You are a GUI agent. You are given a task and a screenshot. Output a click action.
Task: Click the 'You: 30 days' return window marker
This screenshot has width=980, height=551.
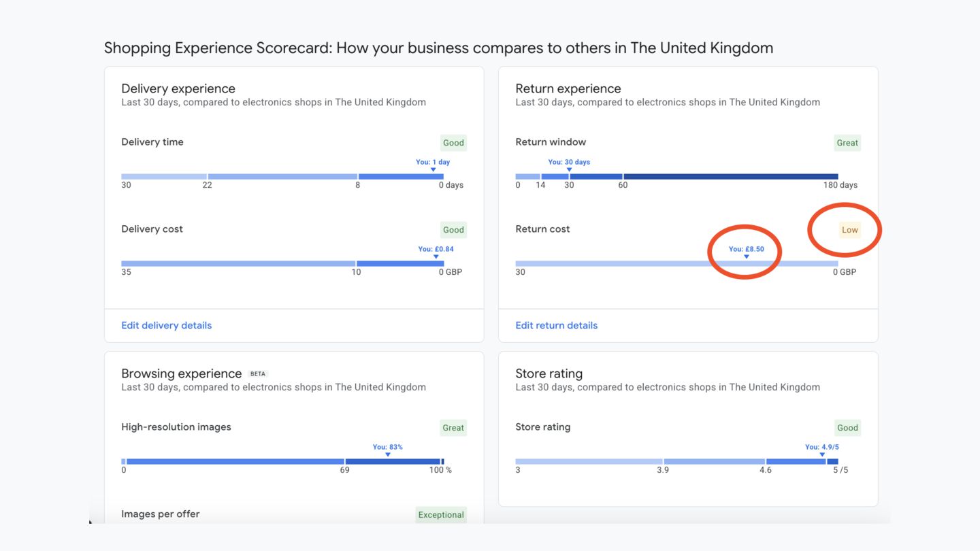pyautogui.click(x=569, y=163)
